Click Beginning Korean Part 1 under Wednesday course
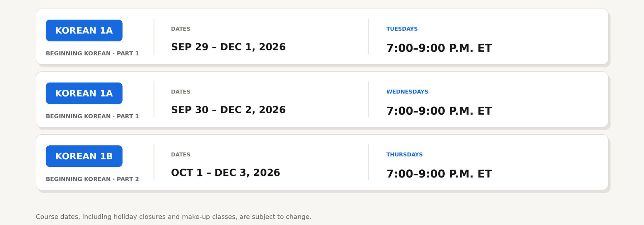 pyautogui.click(x=92, y=116)
